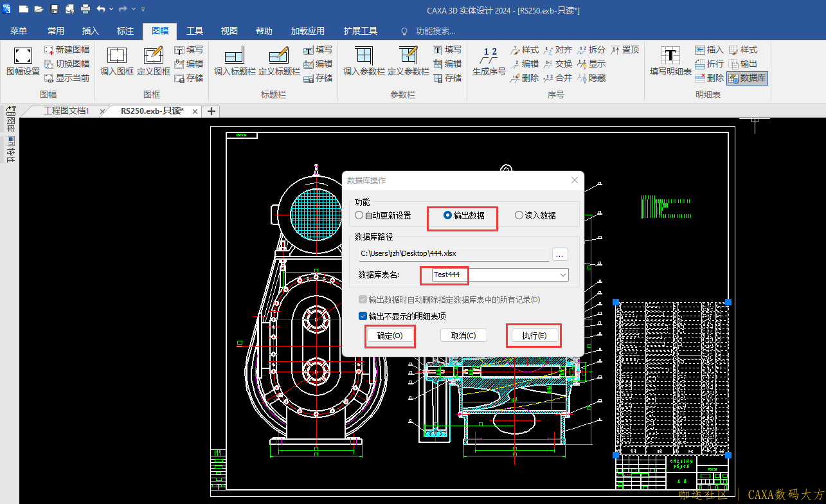Click the 调入标题栏 load title block icon
The height and width of the screenshot is (504, 826).
point(235,57)
